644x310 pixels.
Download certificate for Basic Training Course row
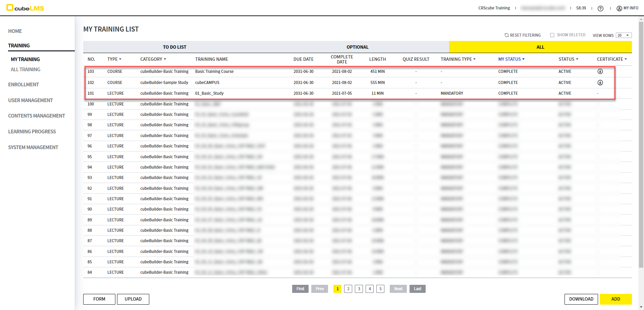coord(600,72)
